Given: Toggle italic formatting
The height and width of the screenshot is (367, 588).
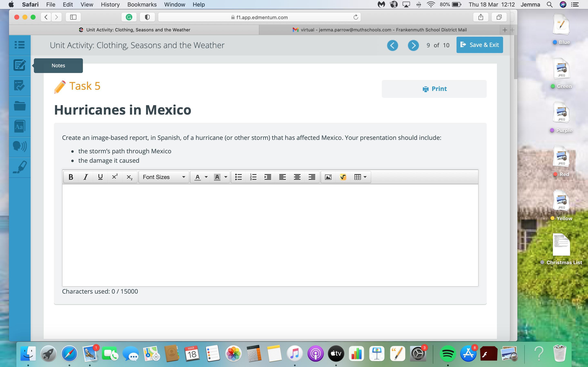Looking at the screenshot, I should (x=86, y=177).
